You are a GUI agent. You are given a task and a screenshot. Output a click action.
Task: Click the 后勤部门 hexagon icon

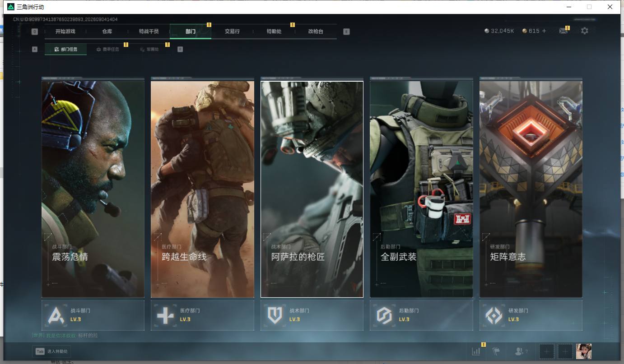384,315
